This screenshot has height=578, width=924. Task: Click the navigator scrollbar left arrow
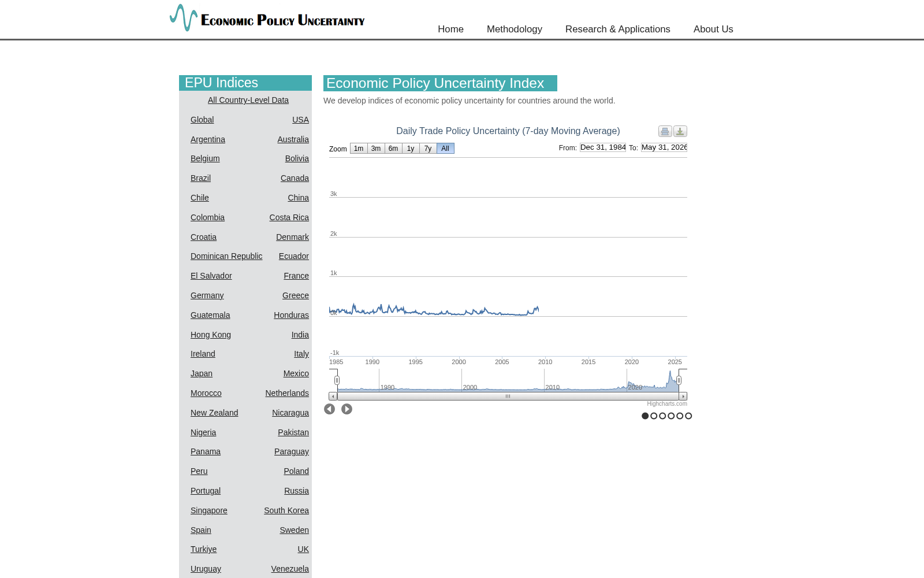(333, 397)
